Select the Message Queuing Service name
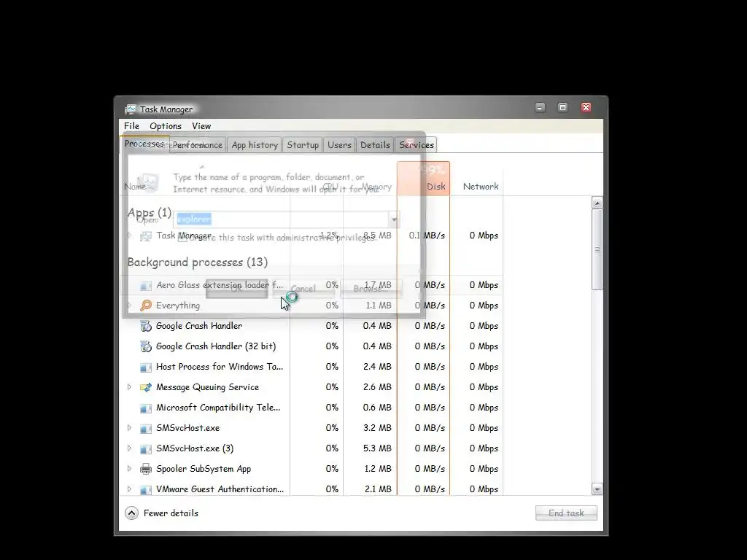The height and width of the screenshot is (560, 747). pyautogui.click(x=207, y=387)
